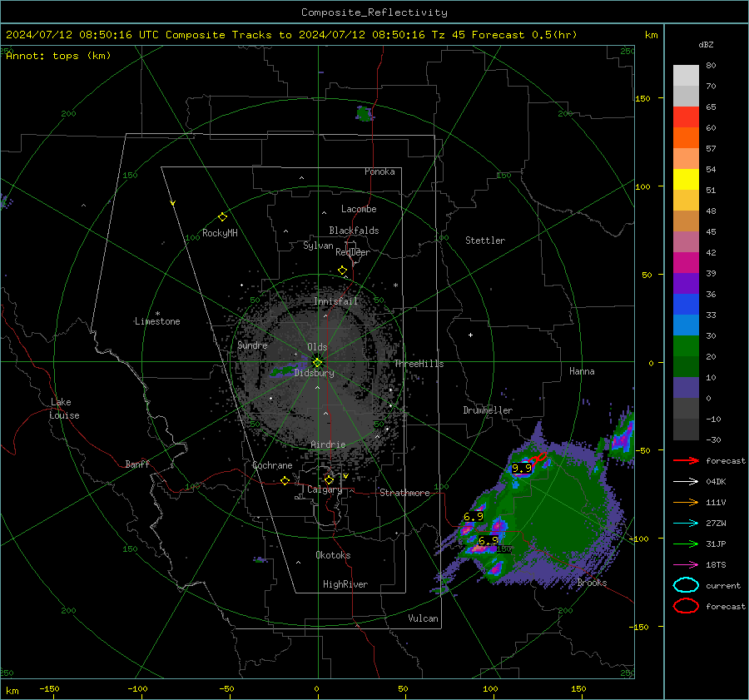Screen dimensions: 749x700
Task: Click the green echo north of Ponoka
Action: click(365, 114)
